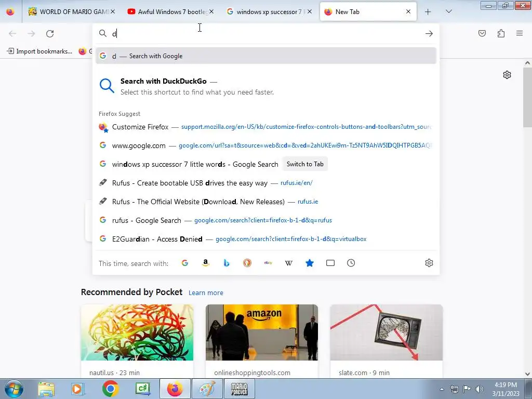Close the windows xp successor tab

[x=310, y=11]
